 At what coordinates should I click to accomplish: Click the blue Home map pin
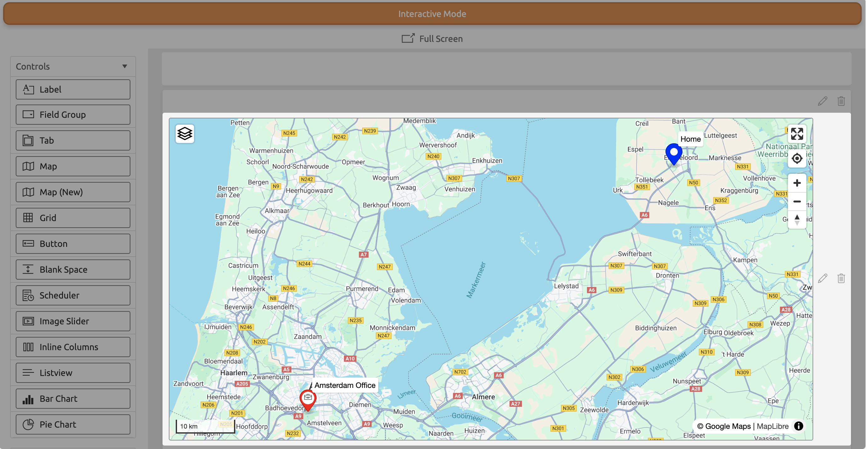point(674,154)
